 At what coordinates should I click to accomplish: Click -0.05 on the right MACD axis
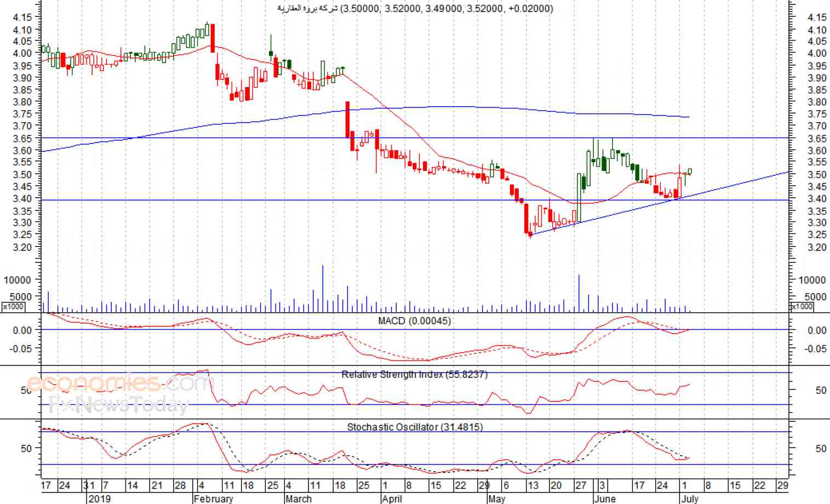[815, 348]
